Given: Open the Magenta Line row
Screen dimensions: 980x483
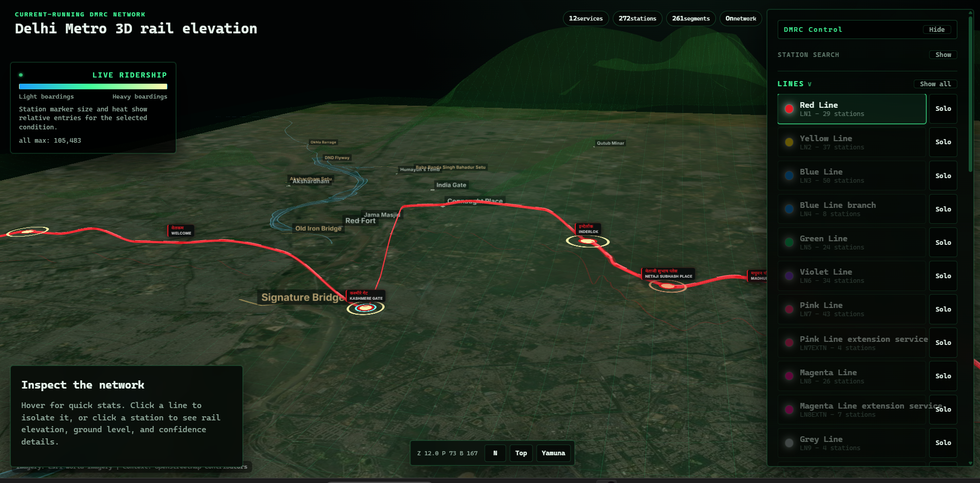Looking at the screenshot, I should point(852,376).
